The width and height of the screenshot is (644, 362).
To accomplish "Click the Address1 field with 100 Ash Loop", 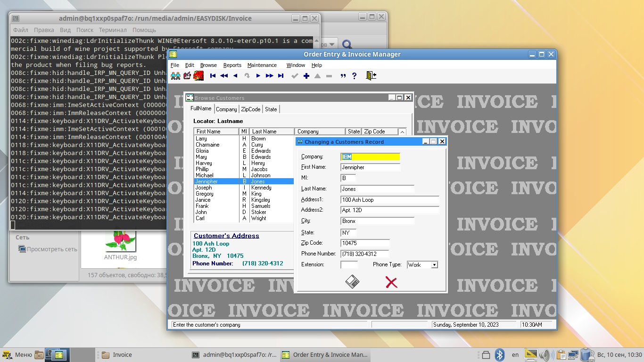I will point(389,200).
